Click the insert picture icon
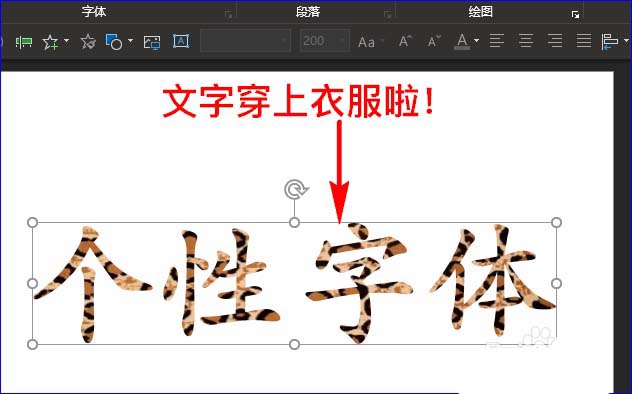Screen dimensions: 632x394 tap(152, 42)
